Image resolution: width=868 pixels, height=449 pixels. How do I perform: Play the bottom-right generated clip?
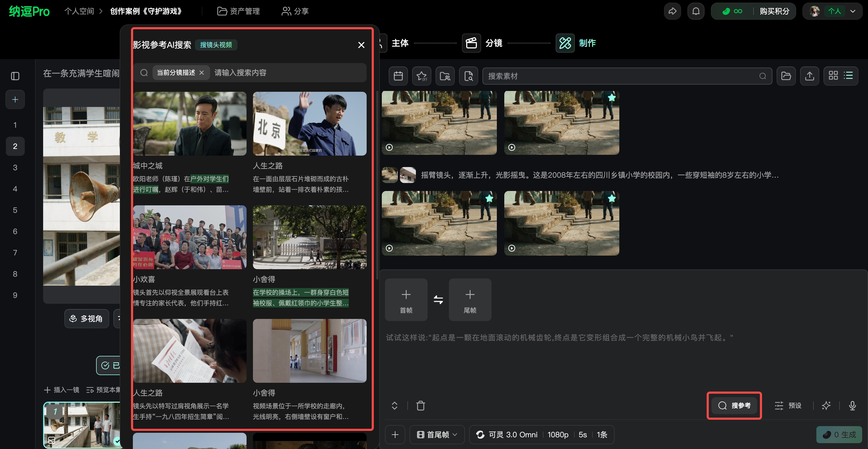tap(511, 248)
